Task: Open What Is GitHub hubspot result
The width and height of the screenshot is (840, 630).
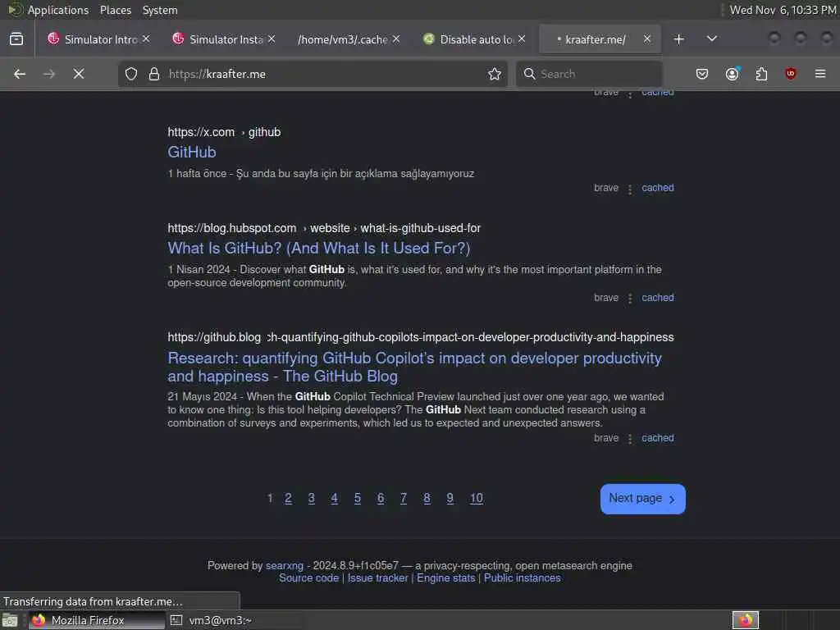Action: [319, 248]
